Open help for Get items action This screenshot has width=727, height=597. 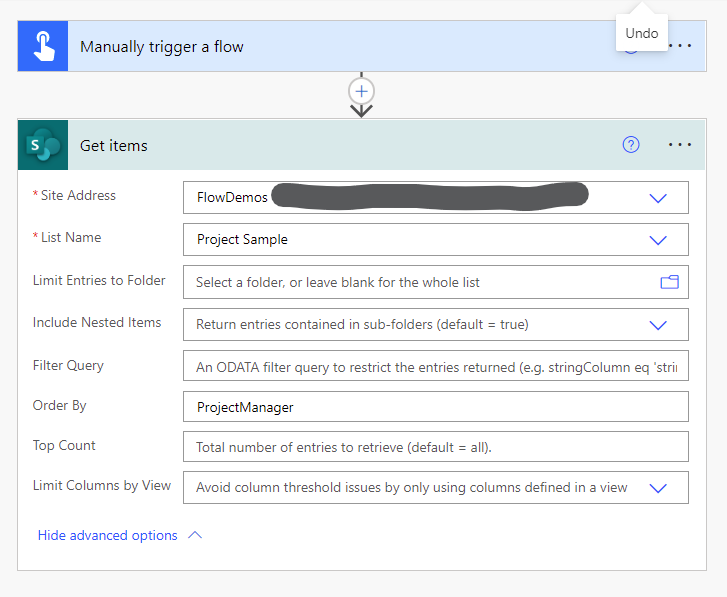[630, 145]
